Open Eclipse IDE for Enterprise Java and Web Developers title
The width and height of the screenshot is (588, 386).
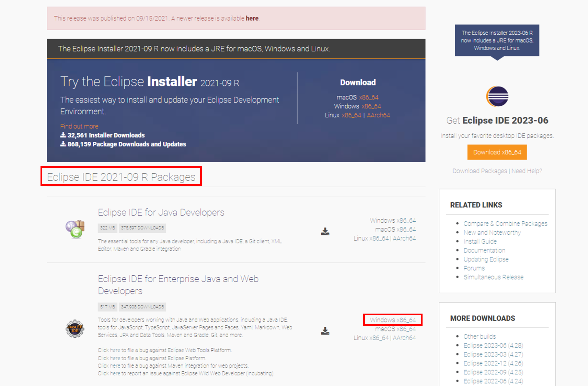(x=178, y=285)
